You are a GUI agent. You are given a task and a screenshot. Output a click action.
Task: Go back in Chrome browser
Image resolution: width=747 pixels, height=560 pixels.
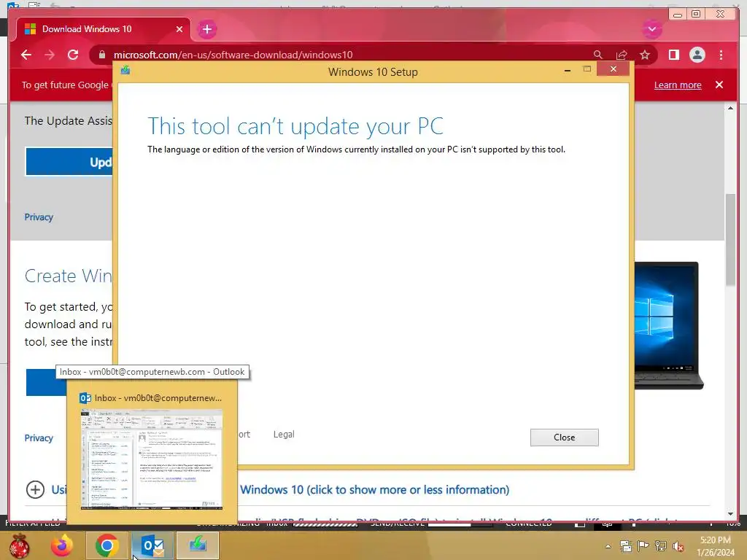26,55
